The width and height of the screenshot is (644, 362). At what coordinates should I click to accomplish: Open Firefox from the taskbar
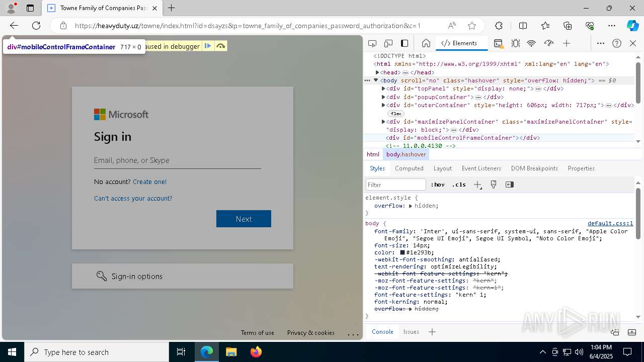pos(256,352)
